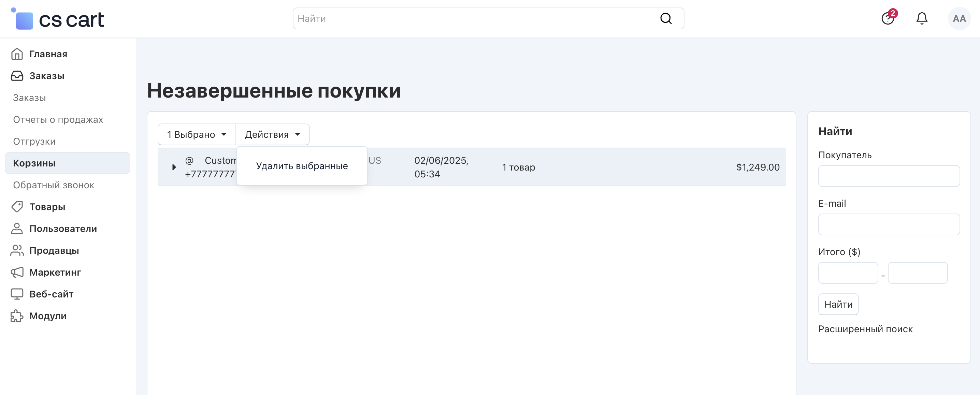Screen dimensions: 980x395
Task: Click the monitor icon for Веб-сайт
Action: [x=17, y=294]
